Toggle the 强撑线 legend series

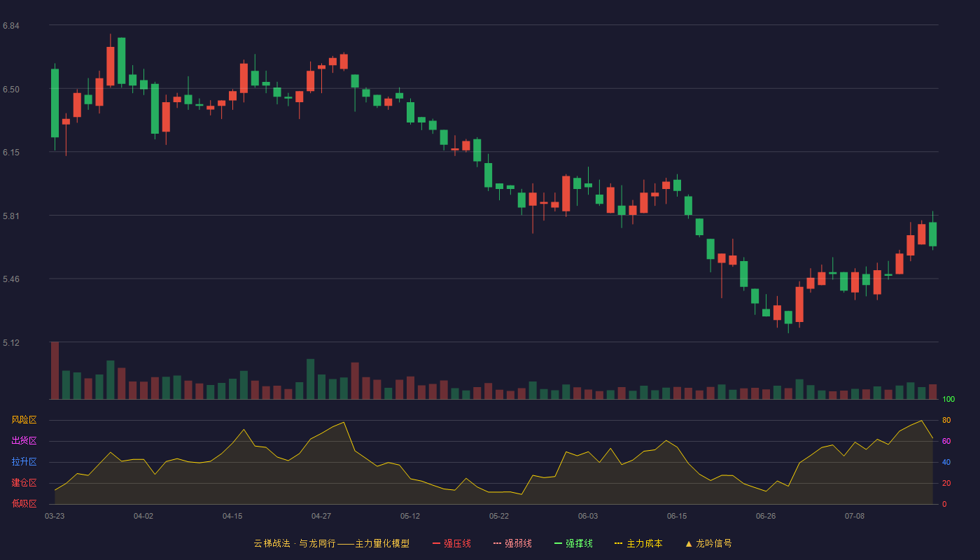(574, 543)
